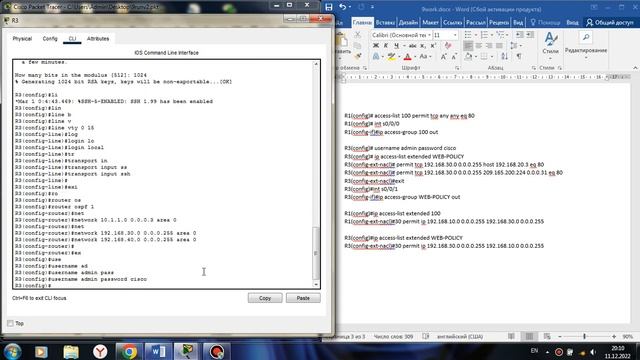The height and width of the screenshot is (360, 640).
Task: Open the Physical tab in R3 window
Action: coord(22,39)
